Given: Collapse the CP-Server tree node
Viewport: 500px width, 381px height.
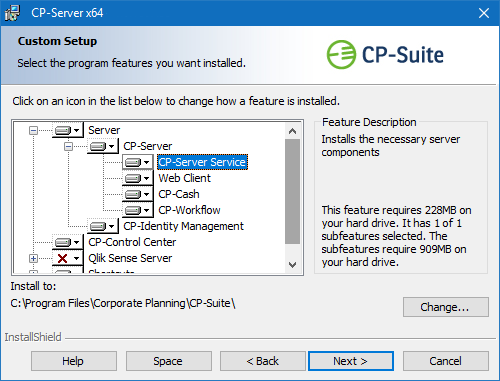Looking at the screenshot, I should tap(68, 146).
